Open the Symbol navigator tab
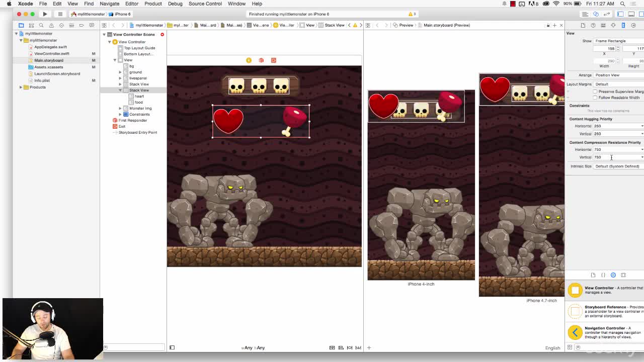 31,25
